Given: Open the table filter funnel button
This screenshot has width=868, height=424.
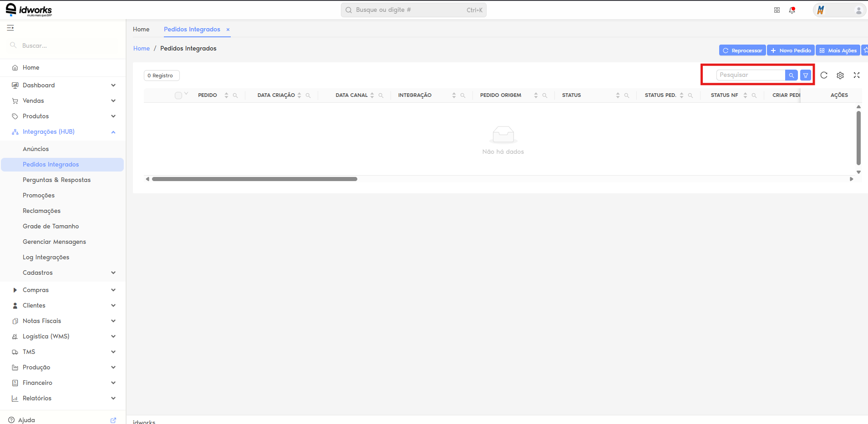Looking at the screenshot, I should click(x=806, y=76).
